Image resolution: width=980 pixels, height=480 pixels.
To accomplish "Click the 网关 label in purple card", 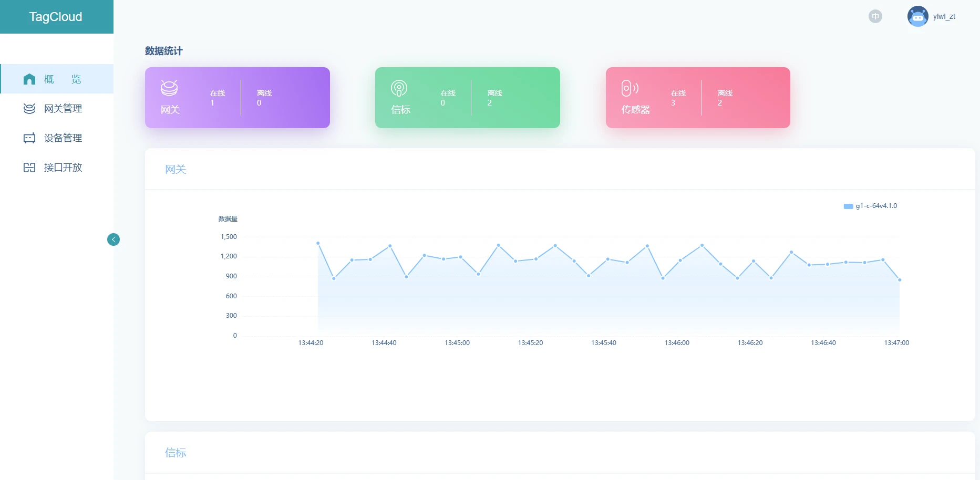I will click(x=170, y=110).
